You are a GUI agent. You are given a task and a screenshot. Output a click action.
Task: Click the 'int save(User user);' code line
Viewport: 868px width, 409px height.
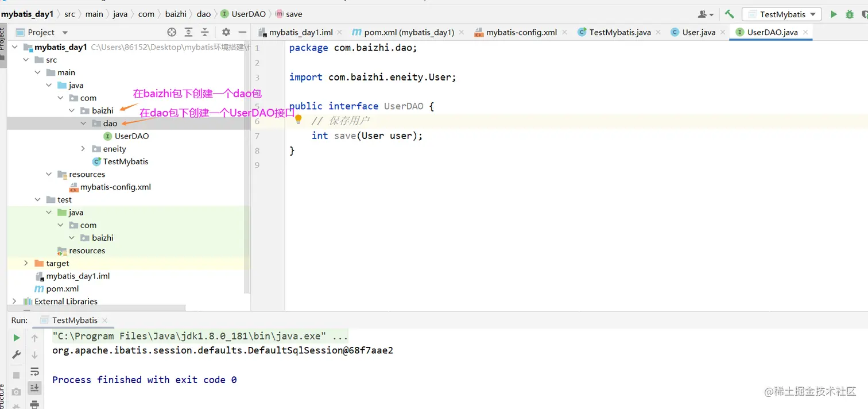tap(367, 136)
